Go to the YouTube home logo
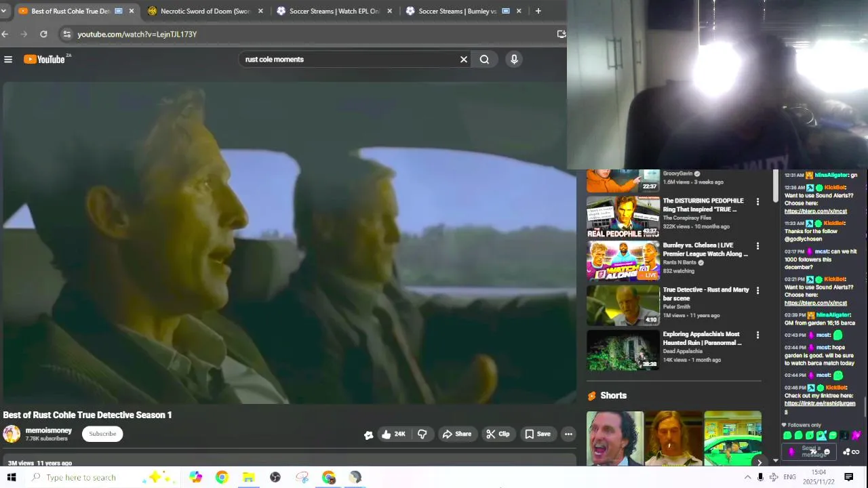This screenshot has width=868, height=488. click(x=46, y=60)
